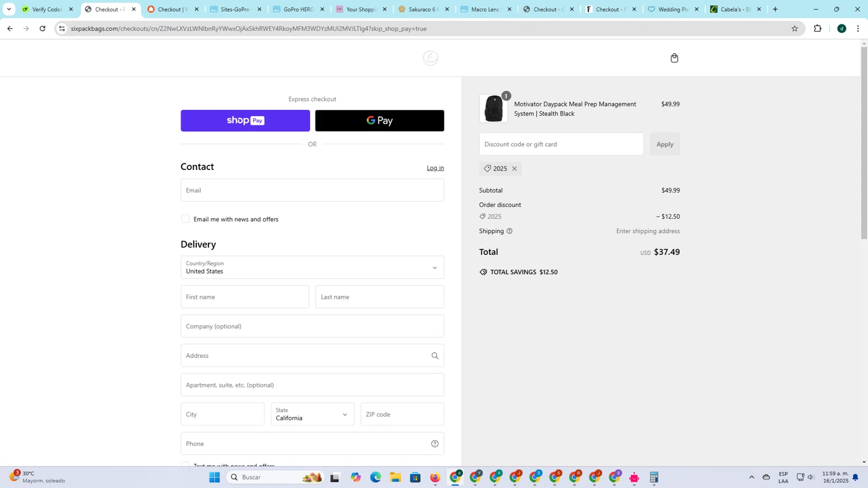Open Task View from the taskbar
The image size is (868, 488).
pyautogui.click(x=334, y=477)
